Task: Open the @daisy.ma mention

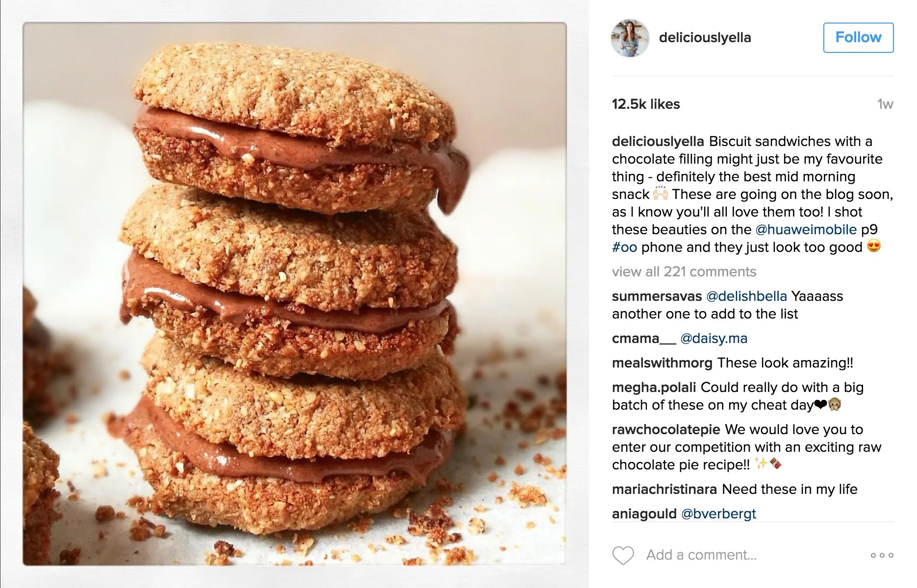Action: tap(713, 338)
